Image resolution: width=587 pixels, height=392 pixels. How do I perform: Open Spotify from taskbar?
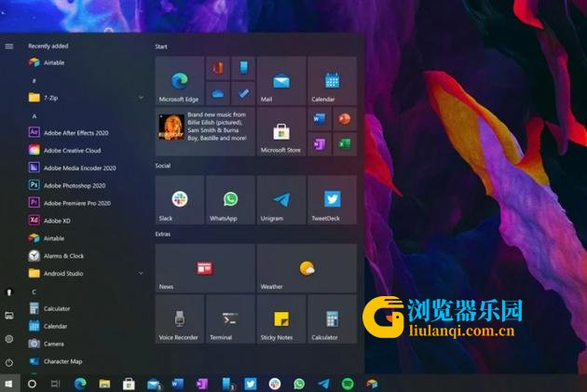[348, 384]
